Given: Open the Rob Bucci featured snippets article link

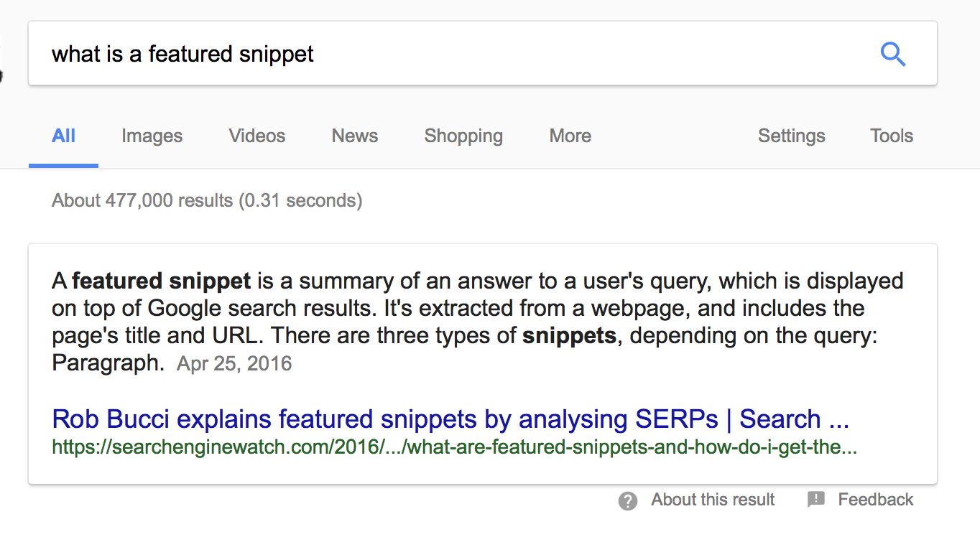Looking at the screenshot, I should point(450,419).
